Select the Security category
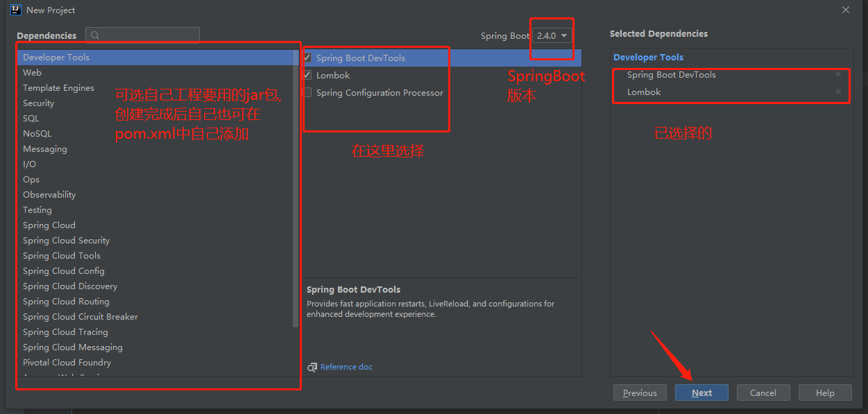The height and width of the screenshot is (414, 868). coord(158,103)
